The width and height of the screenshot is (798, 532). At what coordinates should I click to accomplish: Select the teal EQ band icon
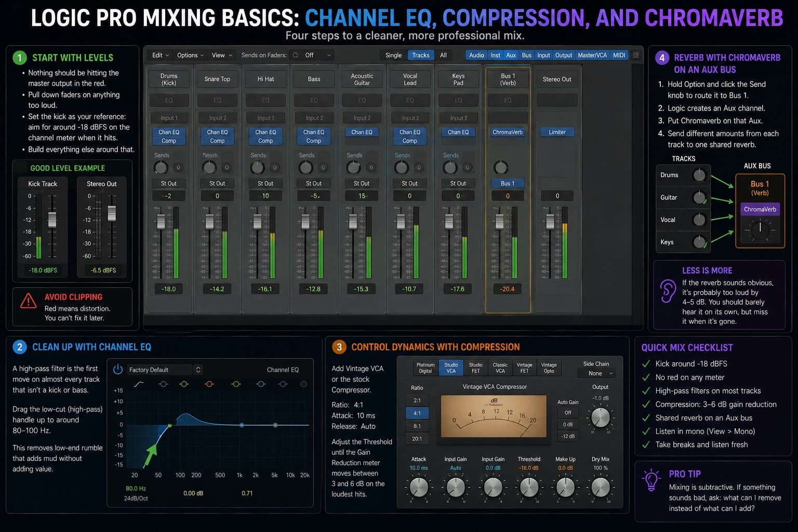click(261, 384)
